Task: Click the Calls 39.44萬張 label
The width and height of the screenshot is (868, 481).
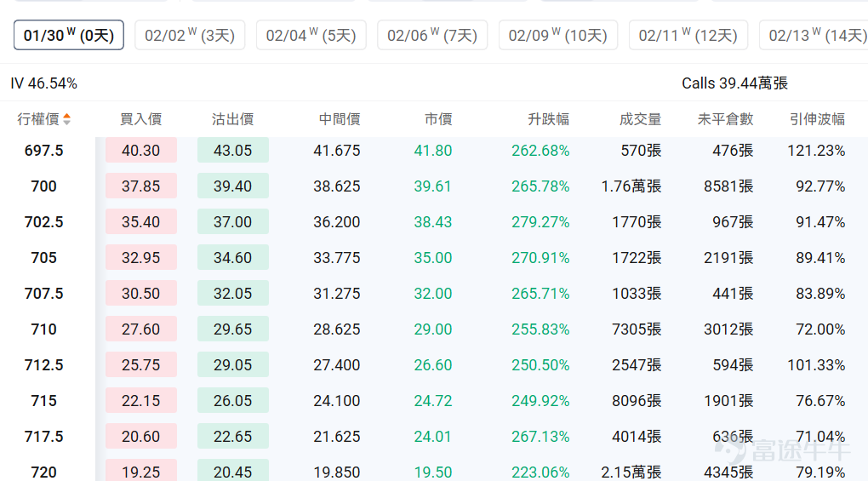Action: point(734,83)
